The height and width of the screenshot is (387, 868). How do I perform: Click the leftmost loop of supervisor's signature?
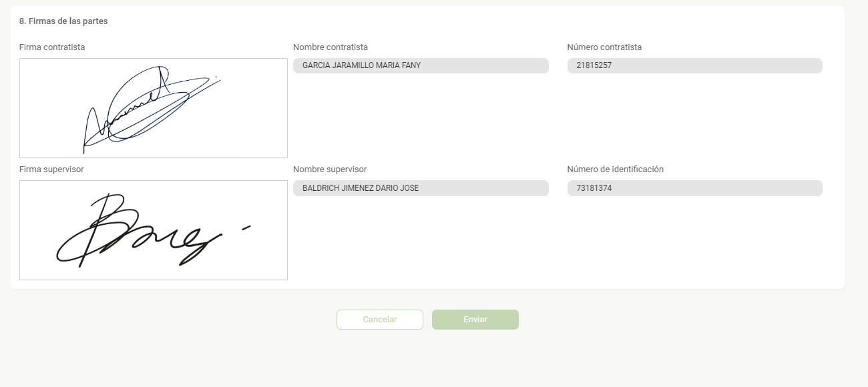[x=70, y=248]
